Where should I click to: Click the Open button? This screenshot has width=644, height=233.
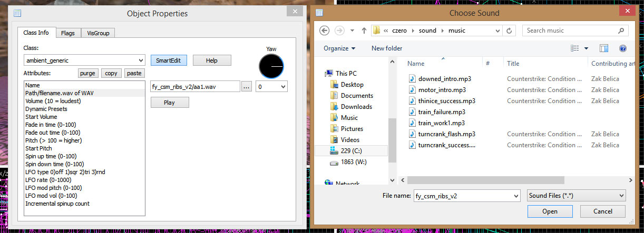click(x=550, y=211)
